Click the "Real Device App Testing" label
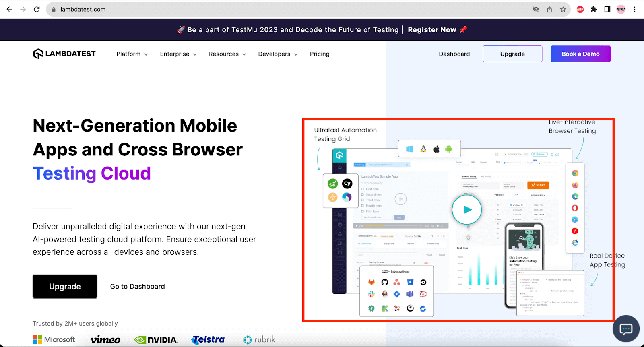 pyautogui.click(x=607, y=260)
